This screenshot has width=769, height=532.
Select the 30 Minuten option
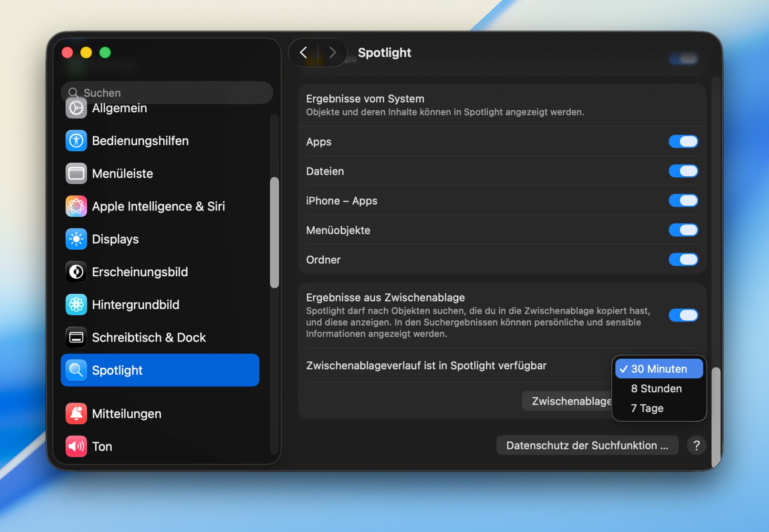tap(658, 369)
